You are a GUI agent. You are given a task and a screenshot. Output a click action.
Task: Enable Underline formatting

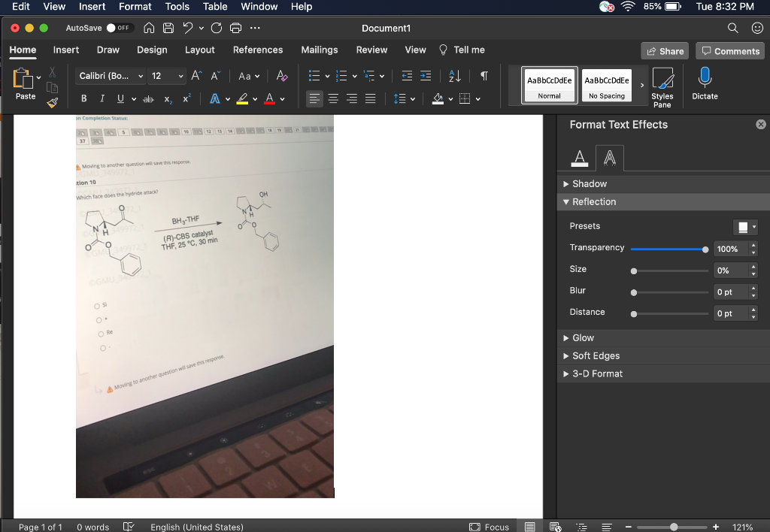coord(118,98)
